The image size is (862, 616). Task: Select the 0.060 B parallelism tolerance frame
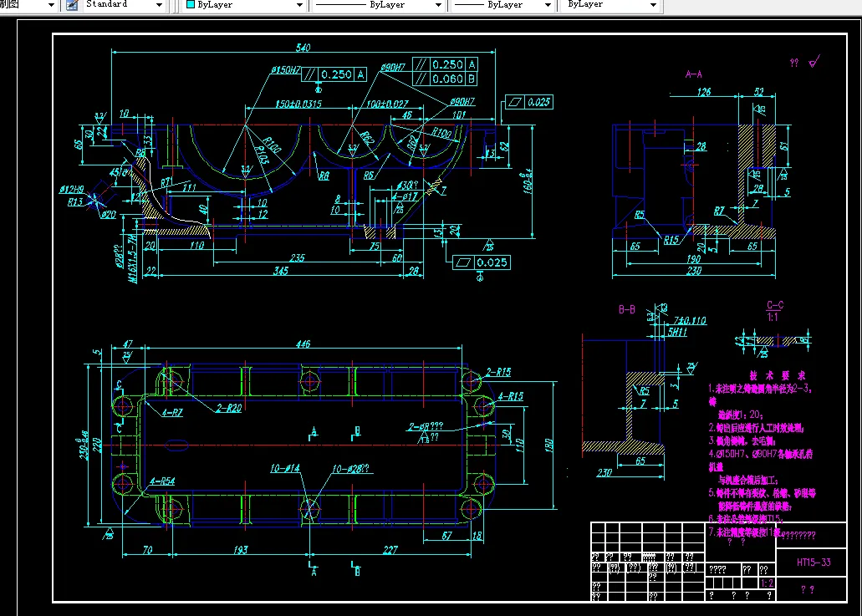(x=445, y=79)
